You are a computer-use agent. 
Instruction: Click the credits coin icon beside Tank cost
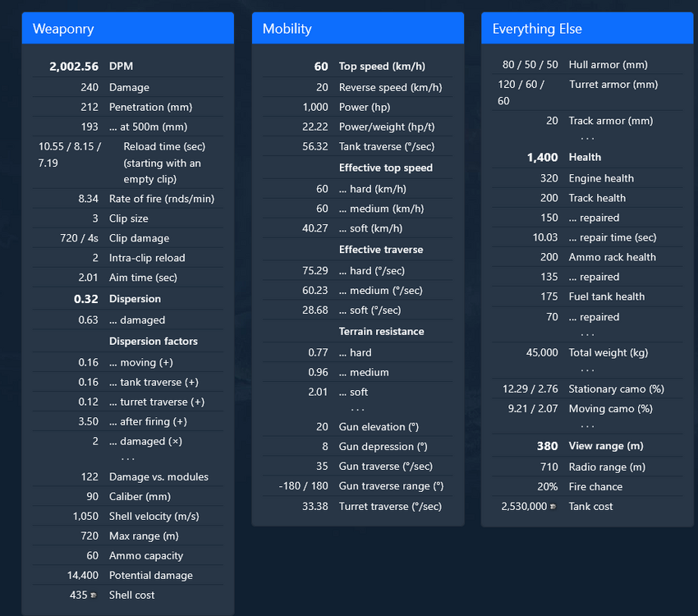[553, 507]
